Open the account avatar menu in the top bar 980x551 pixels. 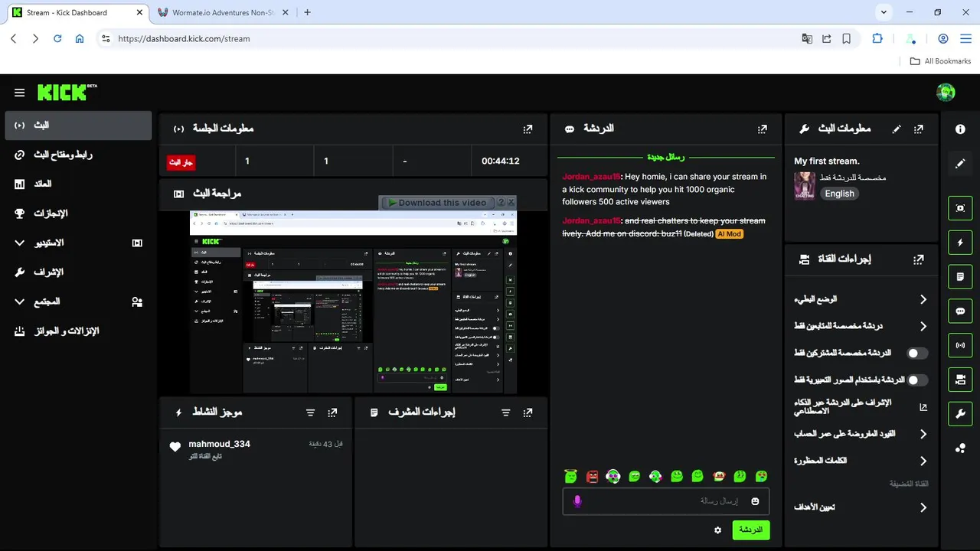pos(946,93)
